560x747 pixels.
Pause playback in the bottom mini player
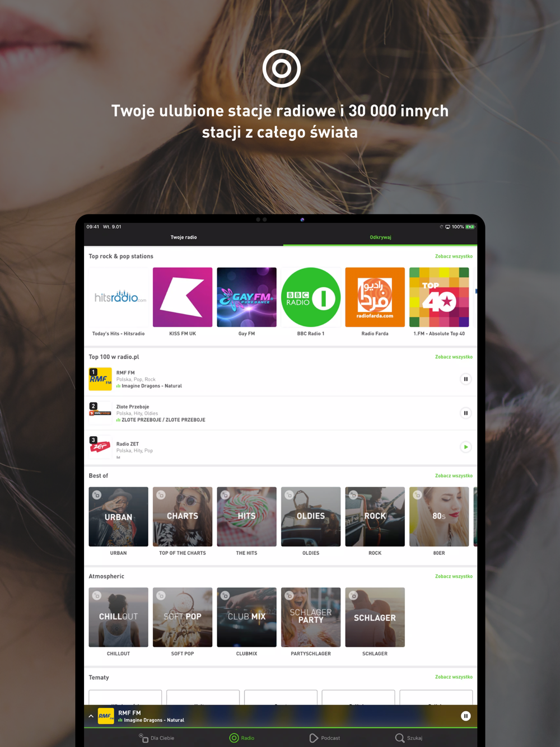coord(465,716)
